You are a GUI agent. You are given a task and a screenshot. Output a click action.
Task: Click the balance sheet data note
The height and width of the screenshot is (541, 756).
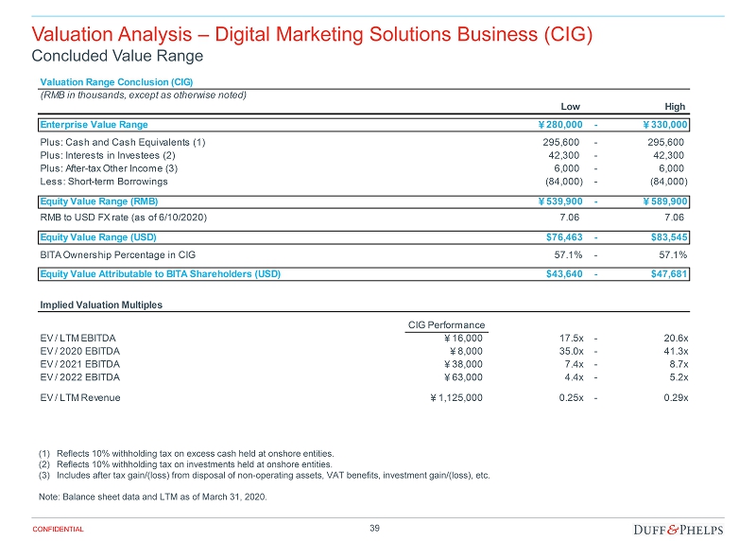[153, 497]
